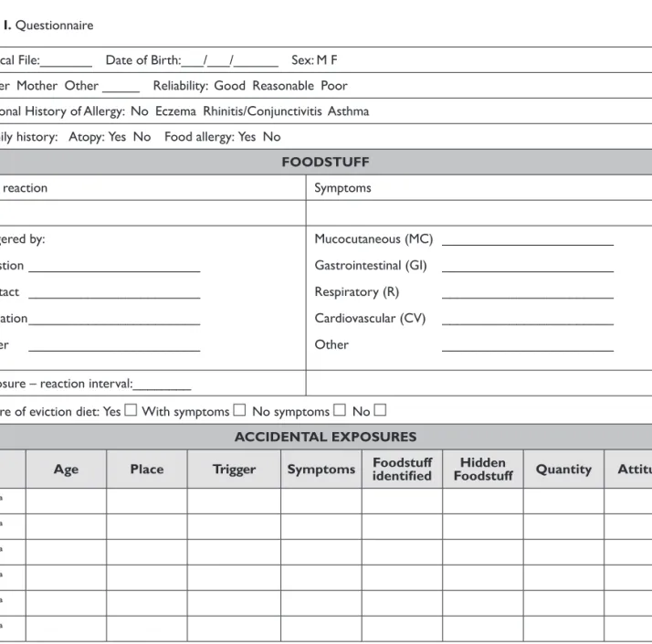Select 'Eczema' in allergy history

175,111
